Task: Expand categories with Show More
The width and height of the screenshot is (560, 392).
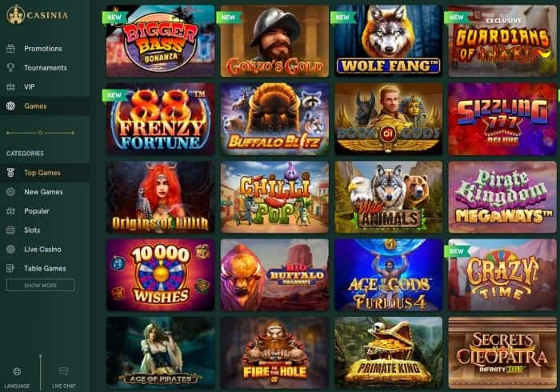Action: [x=40, y=286]
